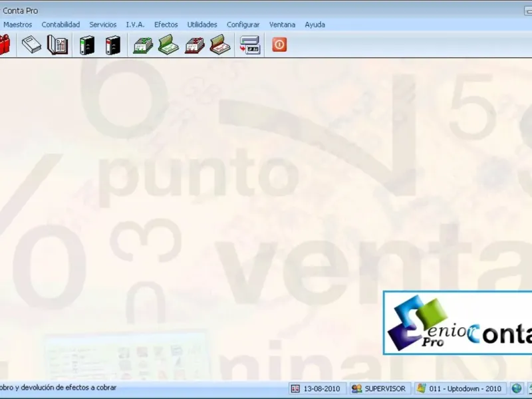
Task: Open the Utilidades menu
Action: coord(202,25)
